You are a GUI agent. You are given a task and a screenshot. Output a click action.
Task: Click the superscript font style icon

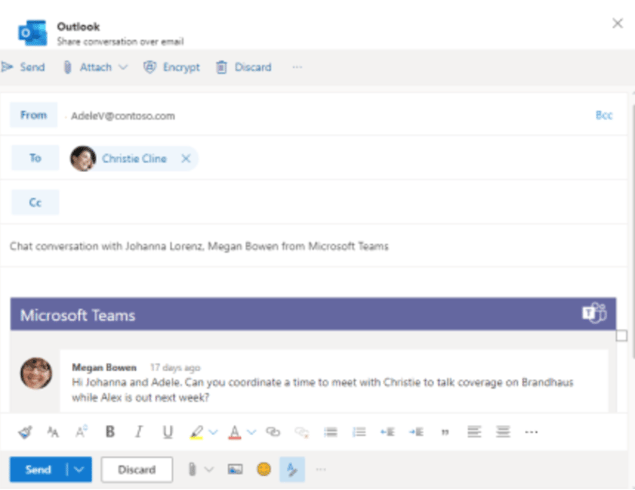[81, 432]
